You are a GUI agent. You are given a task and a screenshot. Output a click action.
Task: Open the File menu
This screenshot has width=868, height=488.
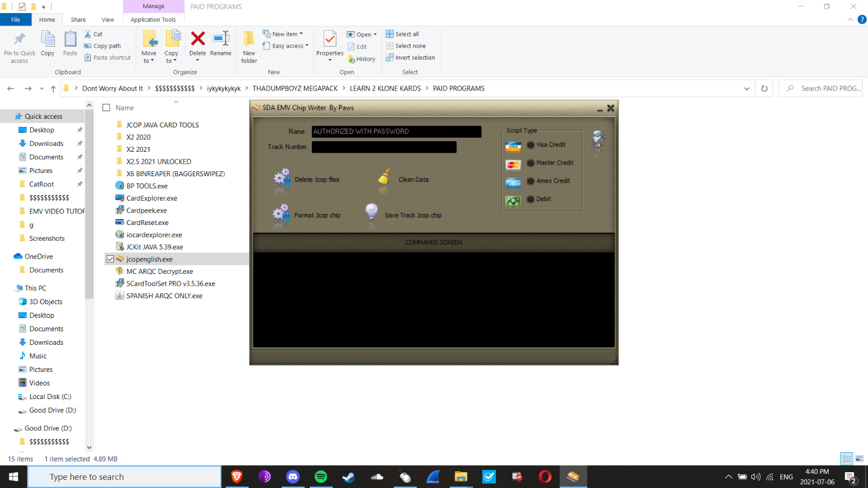pos(16,20)
